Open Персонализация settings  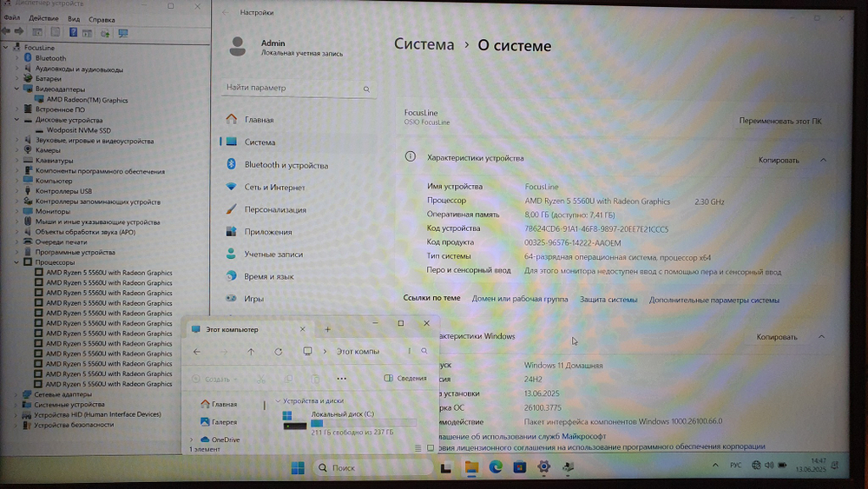pos(275,210)
